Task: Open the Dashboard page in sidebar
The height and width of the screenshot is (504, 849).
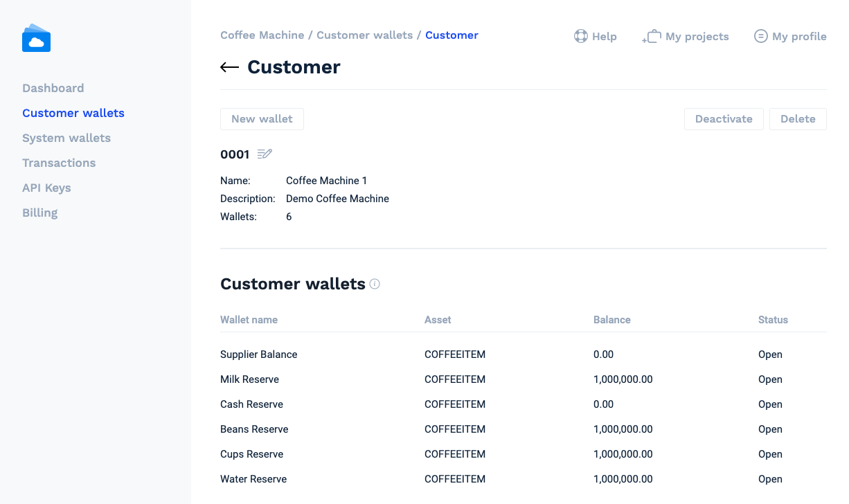Action: click(53, 88)
